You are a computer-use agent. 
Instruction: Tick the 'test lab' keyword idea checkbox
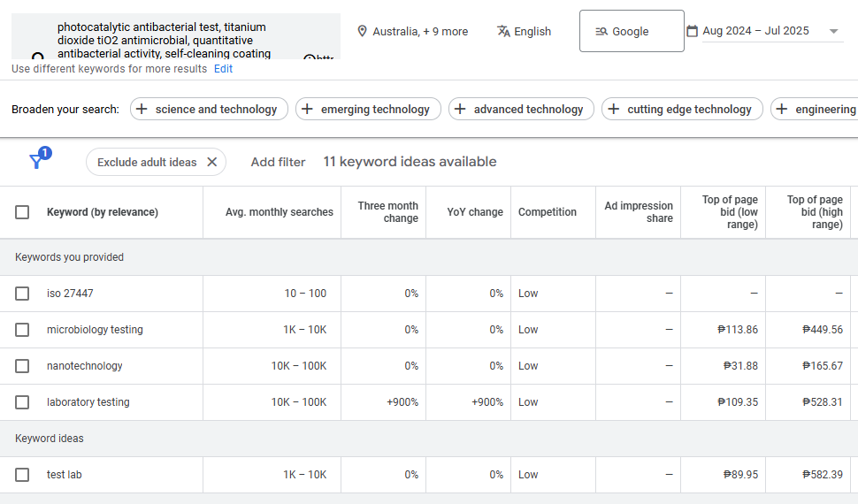point(22,475)
